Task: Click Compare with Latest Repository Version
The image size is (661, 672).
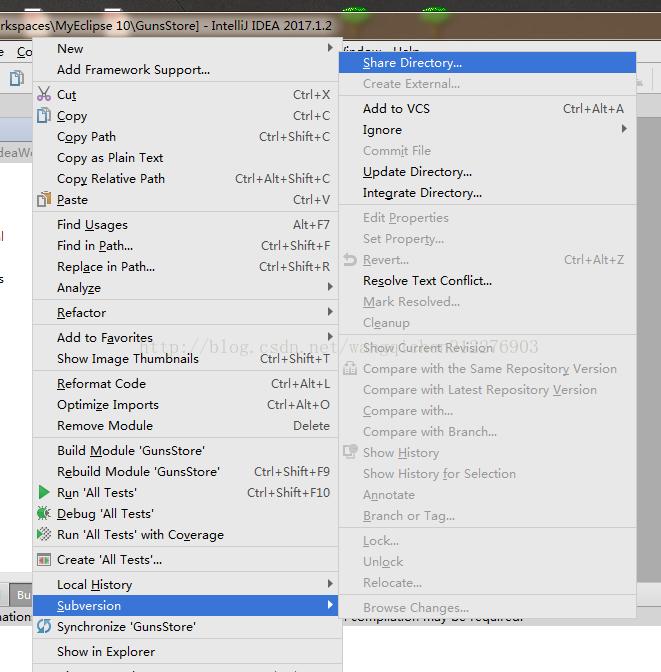Action: [x=487, y=390]
